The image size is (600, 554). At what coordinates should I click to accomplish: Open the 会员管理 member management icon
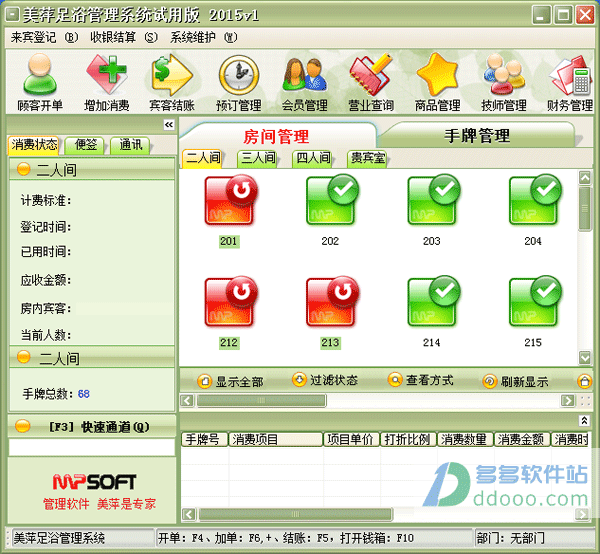pos(305,82)
